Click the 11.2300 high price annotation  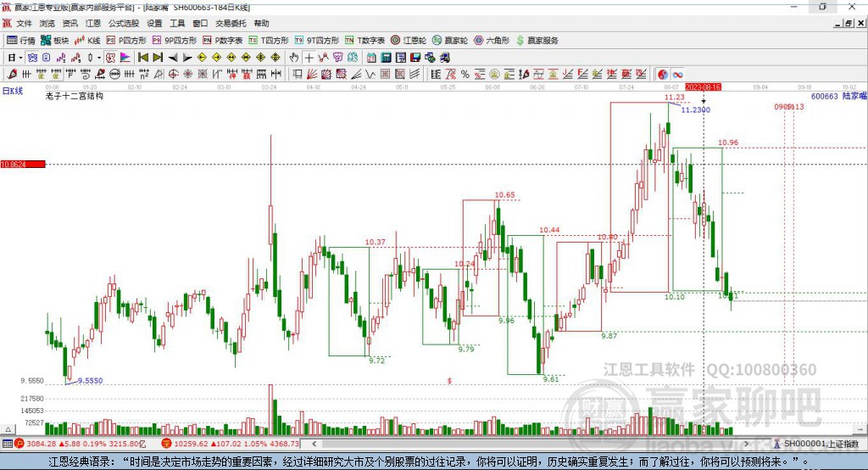(695, 109)
